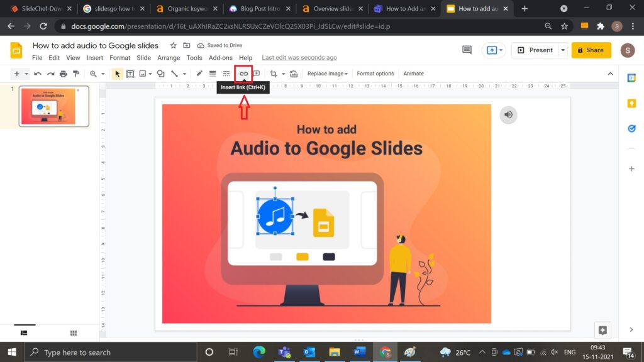Switch to grid view

74,333
